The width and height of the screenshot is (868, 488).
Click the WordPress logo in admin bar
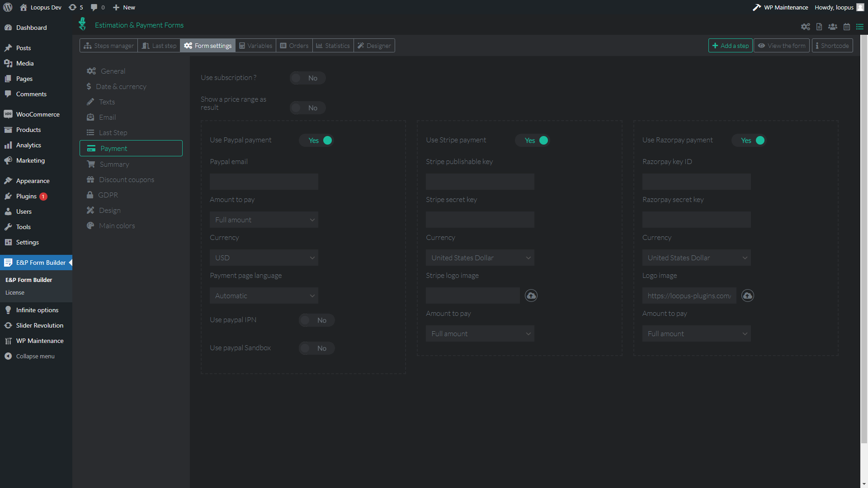tap(8, 7)
